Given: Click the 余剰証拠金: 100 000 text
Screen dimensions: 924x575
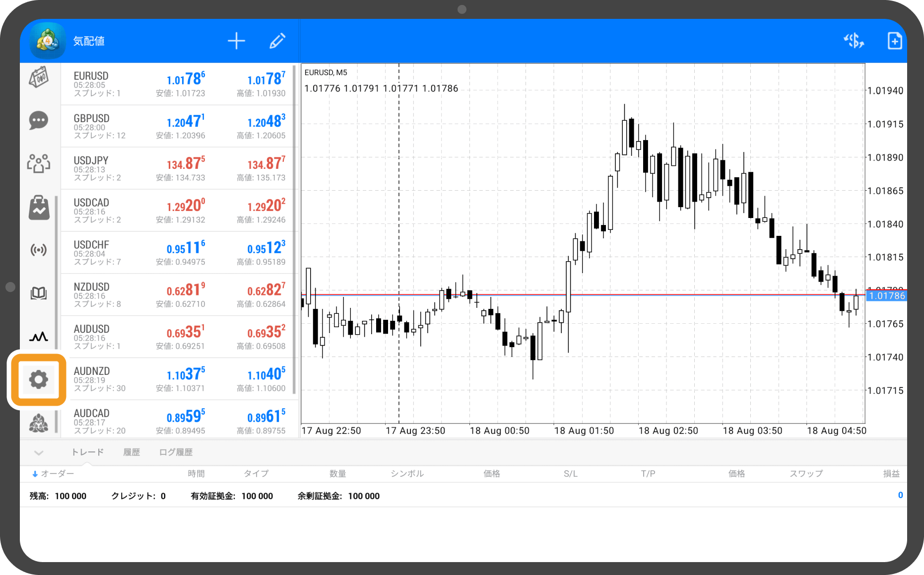Looking at the screenshot, I should (x=338, y=496).
